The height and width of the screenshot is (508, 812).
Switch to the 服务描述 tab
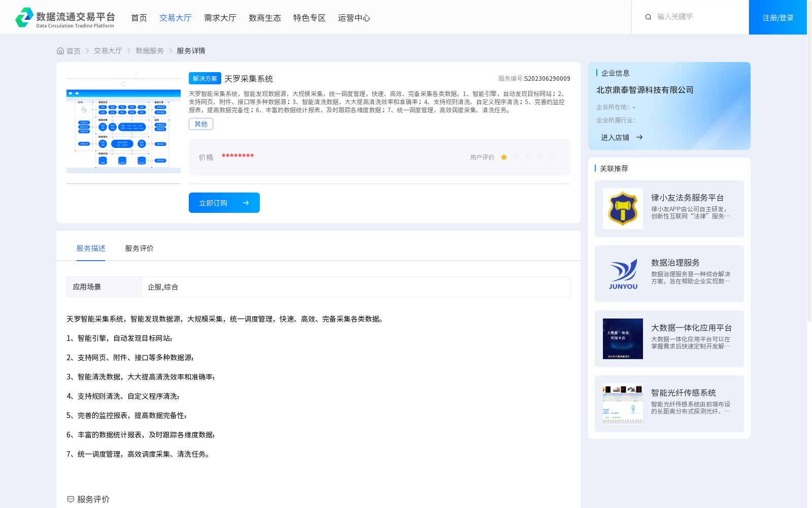[x=91, y=248]
